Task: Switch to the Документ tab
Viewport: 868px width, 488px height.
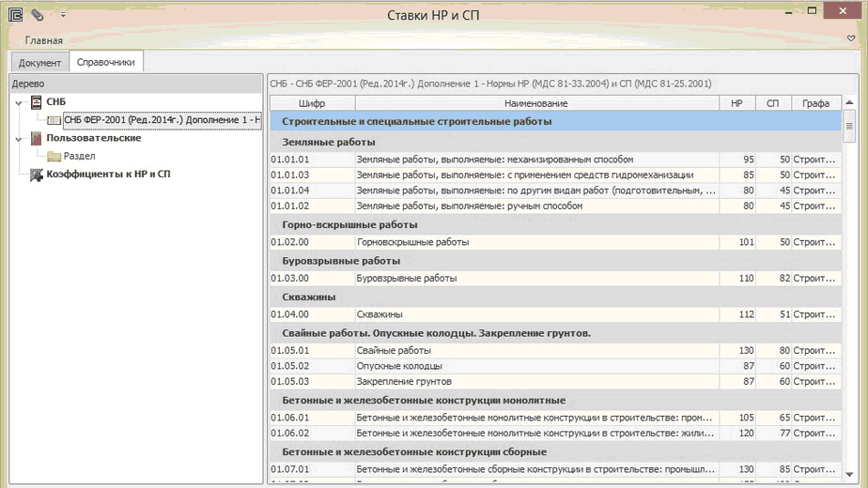Action: [39, 63]
